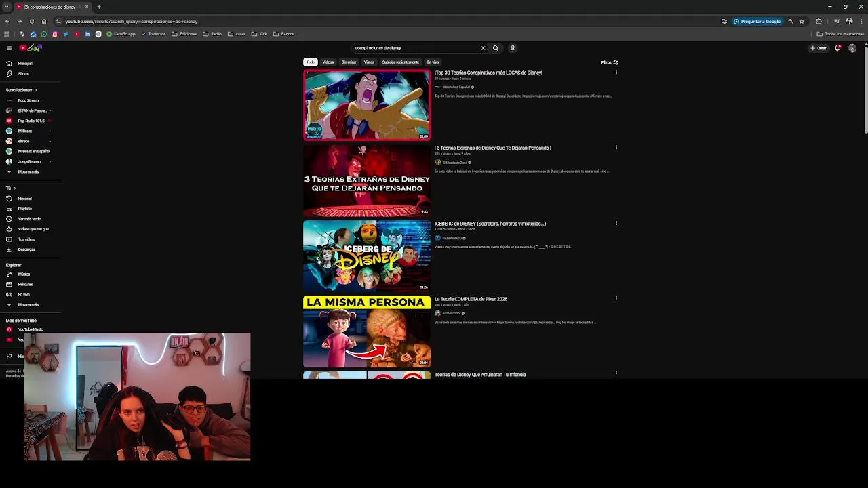Viewport: 868px width, 488px height.
Task: Select the Videos filter chip
Action: [x=328, y=62]
